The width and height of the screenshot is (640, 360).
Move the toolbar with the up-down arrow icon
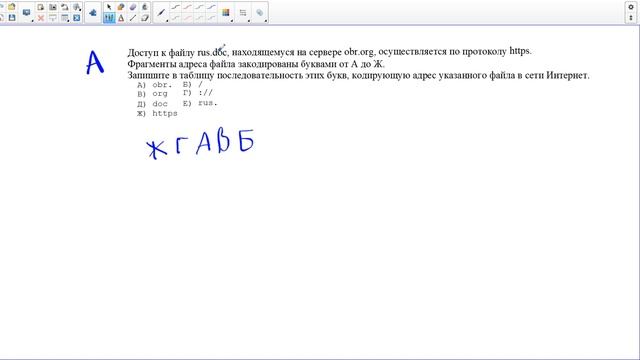click(x=631, y=18)
